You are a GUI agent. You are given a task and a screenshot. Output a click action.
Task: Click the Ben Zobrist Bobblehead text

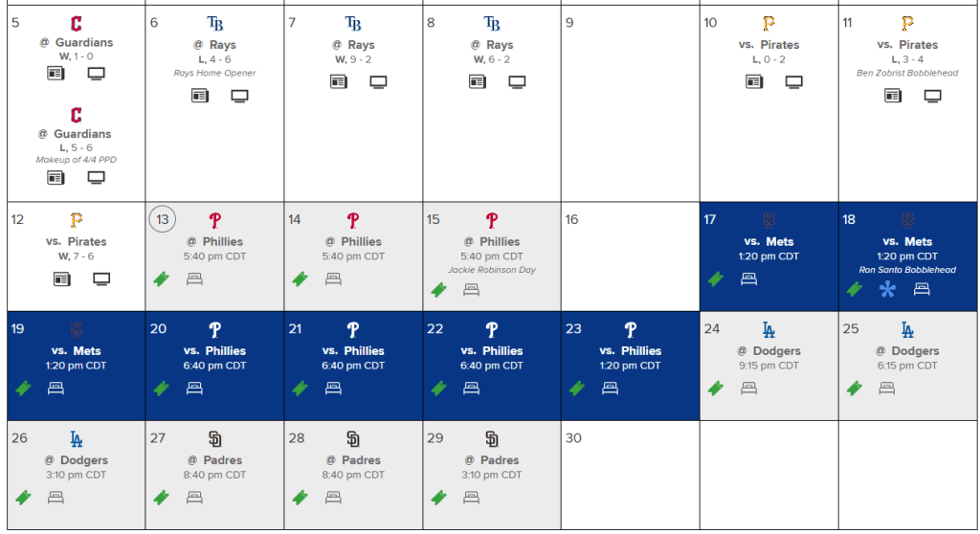(x=906, y=73)
